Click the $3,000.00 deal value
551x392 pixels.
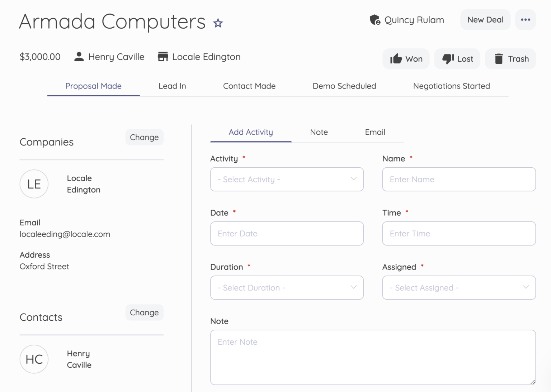40,57
